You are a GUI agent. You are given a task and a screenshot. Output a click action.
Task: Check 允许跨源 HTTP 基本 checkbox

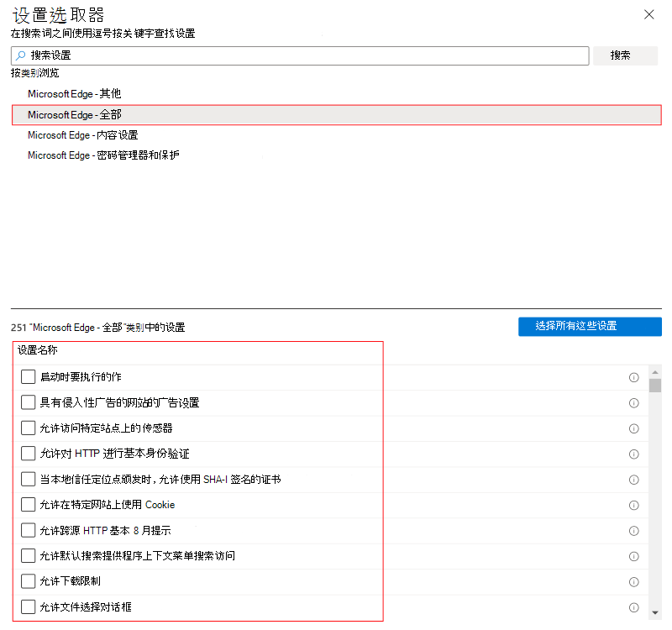[x=29, y=530]
